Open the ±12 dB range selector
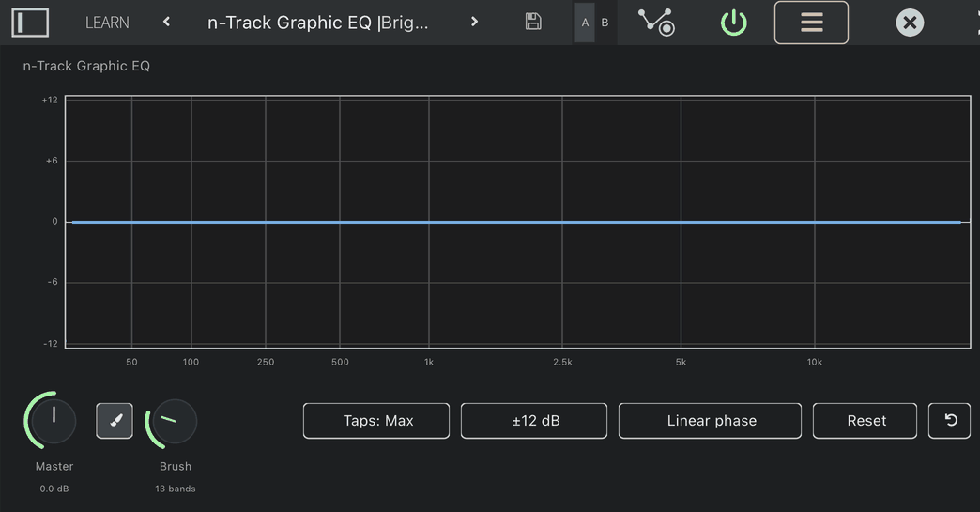980x512 pixels. tap(534, 421)
